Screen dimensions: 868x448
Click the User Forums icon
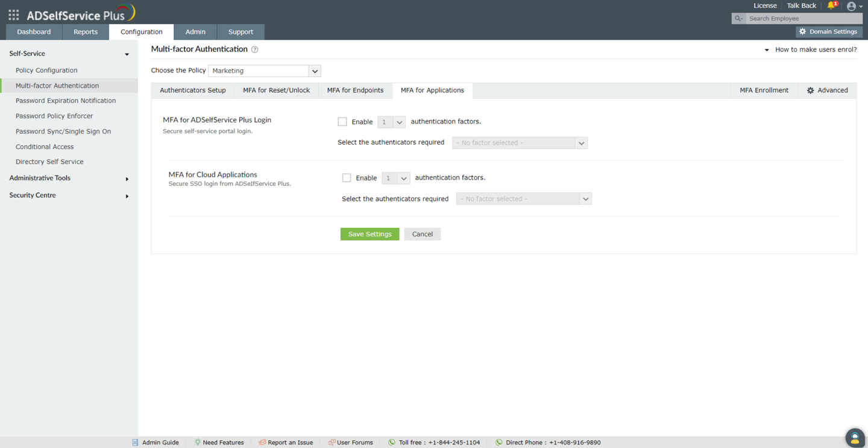(332, 443)
